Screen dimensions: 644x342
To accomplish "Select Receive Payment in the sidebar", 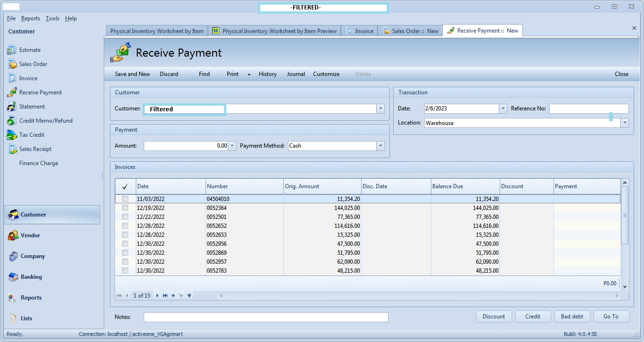I will (x=40, y=92).
